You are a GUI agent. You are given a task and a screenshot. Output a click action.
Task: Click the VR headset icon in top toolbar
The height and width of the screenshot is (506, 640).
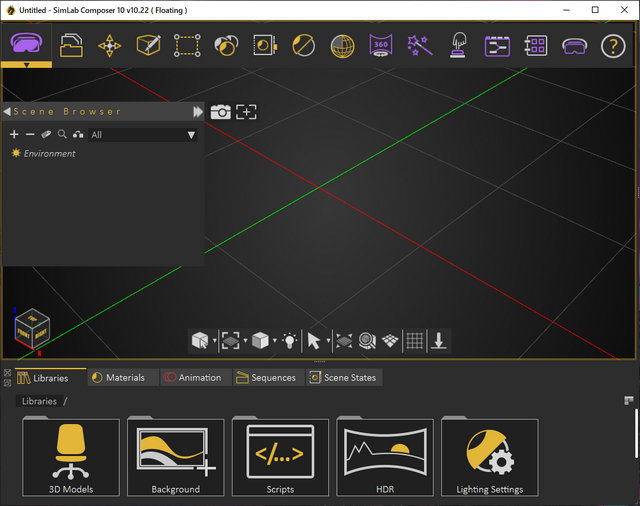click(x=574, y=46)
